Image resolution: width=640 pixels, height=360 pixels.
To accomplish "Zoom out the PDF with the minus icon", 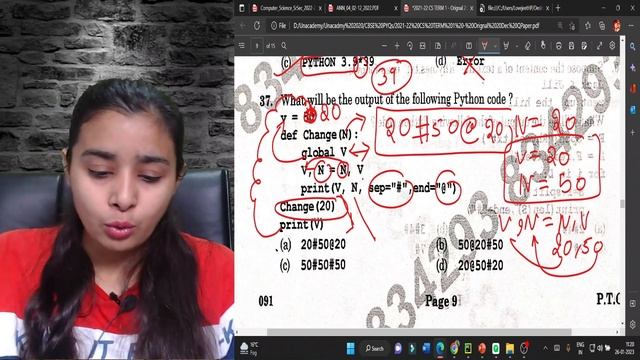I will (384, 46).
